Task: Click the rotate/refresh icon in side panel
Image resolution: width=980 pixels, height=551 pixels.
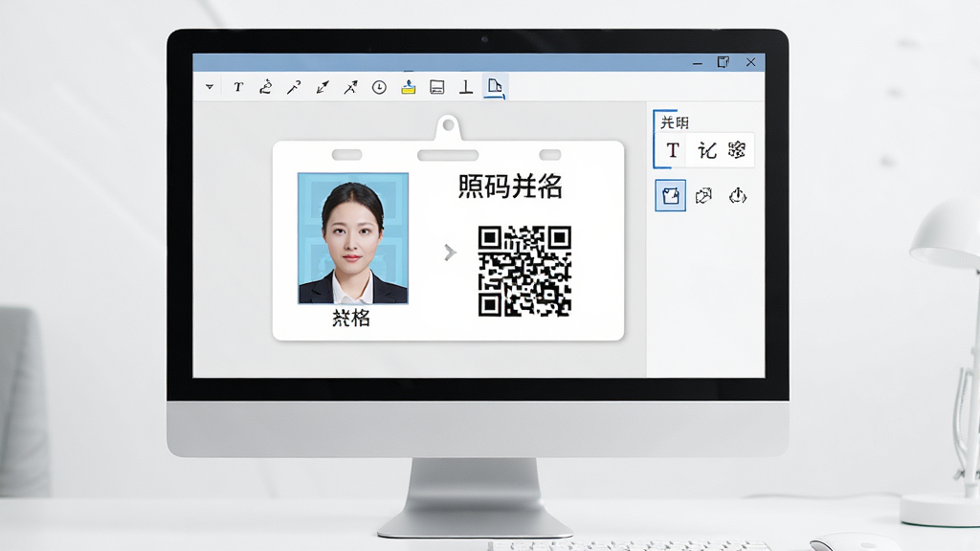Action: pyautogui.click(x=703, y=195)
